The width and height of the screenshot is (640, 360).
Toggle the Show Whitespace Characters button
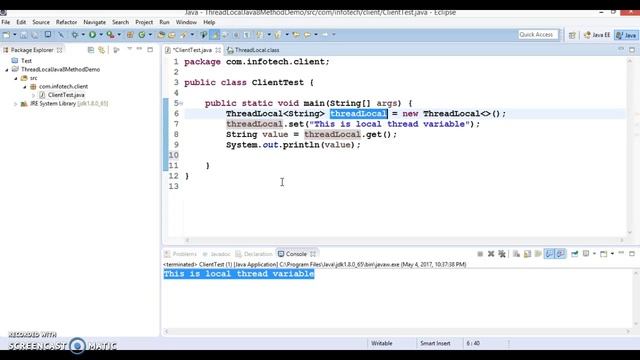click(247, 35)
